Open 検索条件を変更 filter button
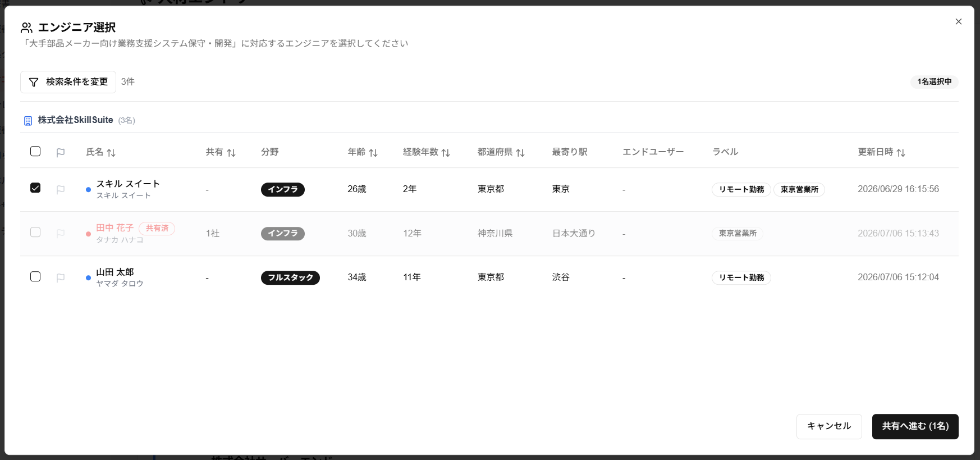Viewport: 980px width, 460px height. pyautogui.click(x=68, y=82)
